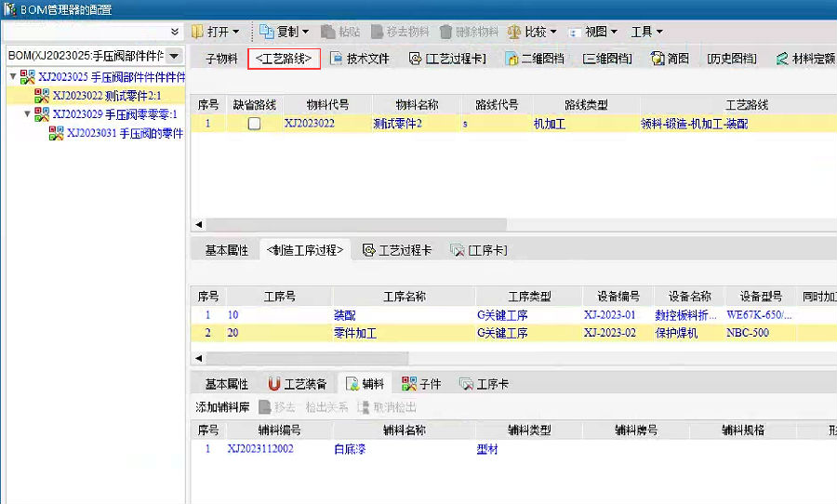This screenshot has height=504, width=837.
Task: Expand the 打开 dropdown arrow
Action: click(235, 32)
